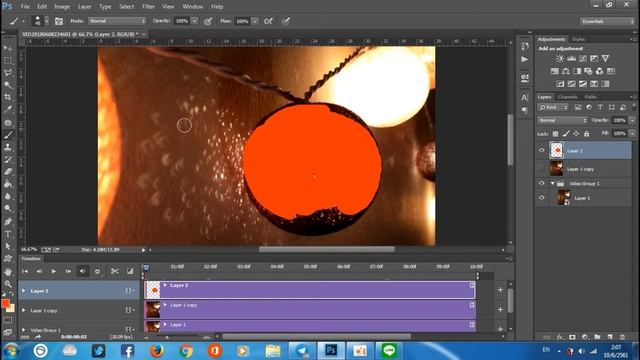Toggle lock all for layer

(587, 133)
